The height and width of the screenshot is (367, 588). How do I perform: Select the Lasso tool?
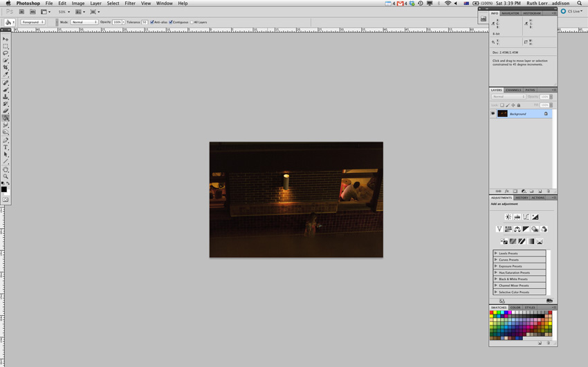tap(6, 53)
